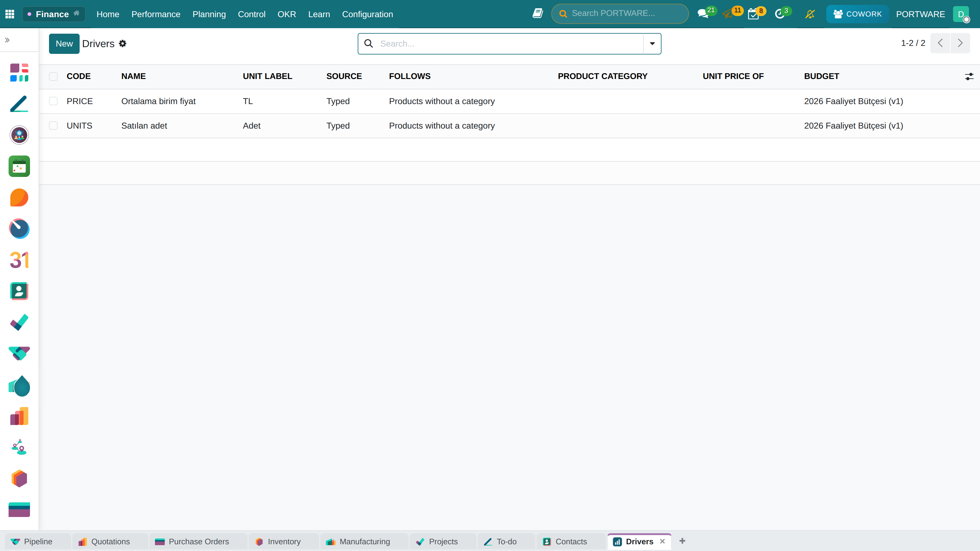This screenshot has height=551, width=980.
Task: Go to next page arrow
Action: tap(960, 43)
